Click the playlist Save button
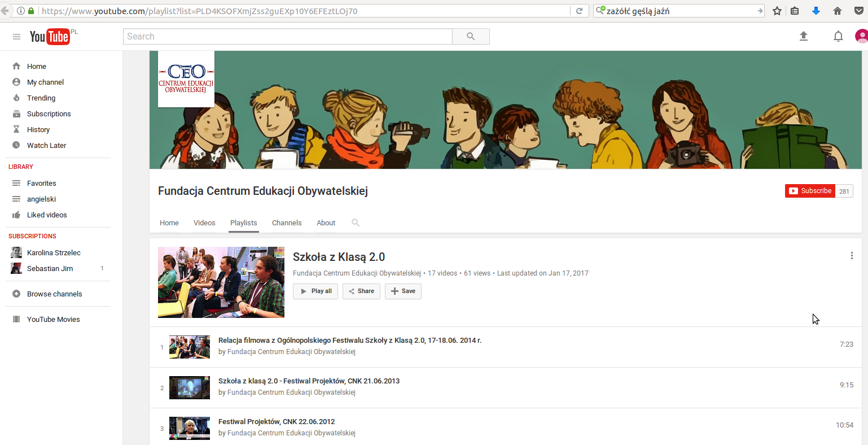868x445 pixels. tap(403, 291)
